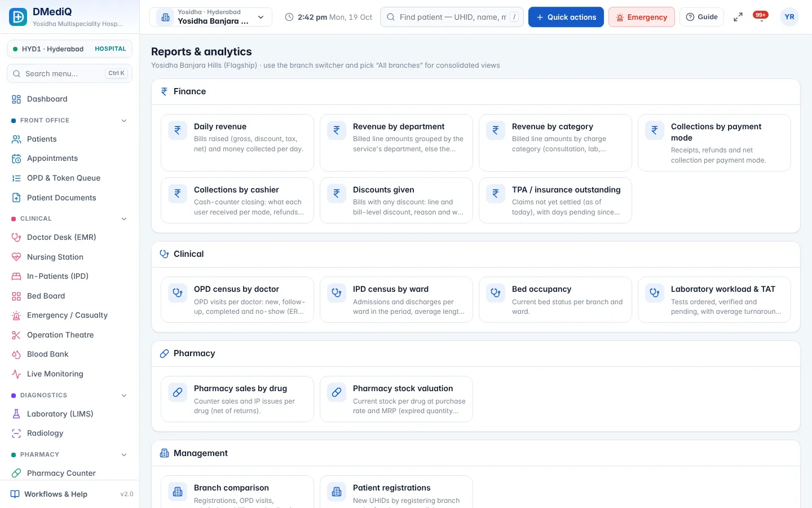Open TPA / insurance outstanding report
Image resolution: width=812 pixels, height=508 pixels.
(x=555, y=200)
